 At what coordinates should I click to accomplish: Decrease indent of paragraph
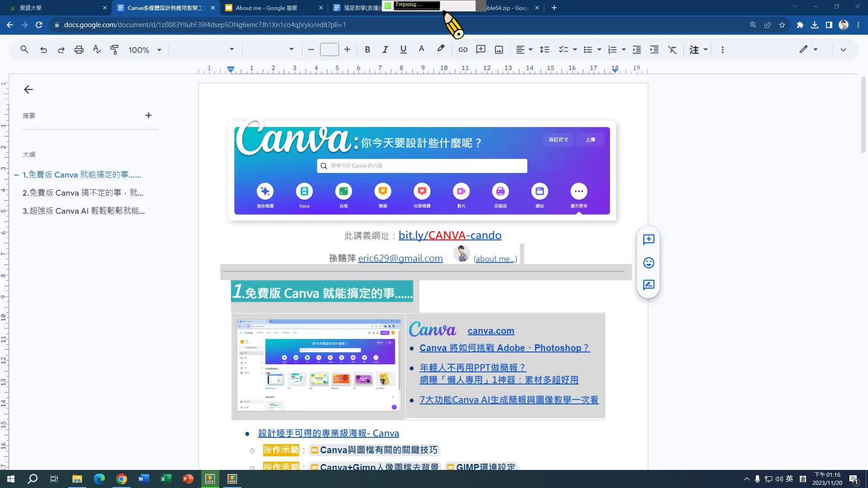[637, 50]
